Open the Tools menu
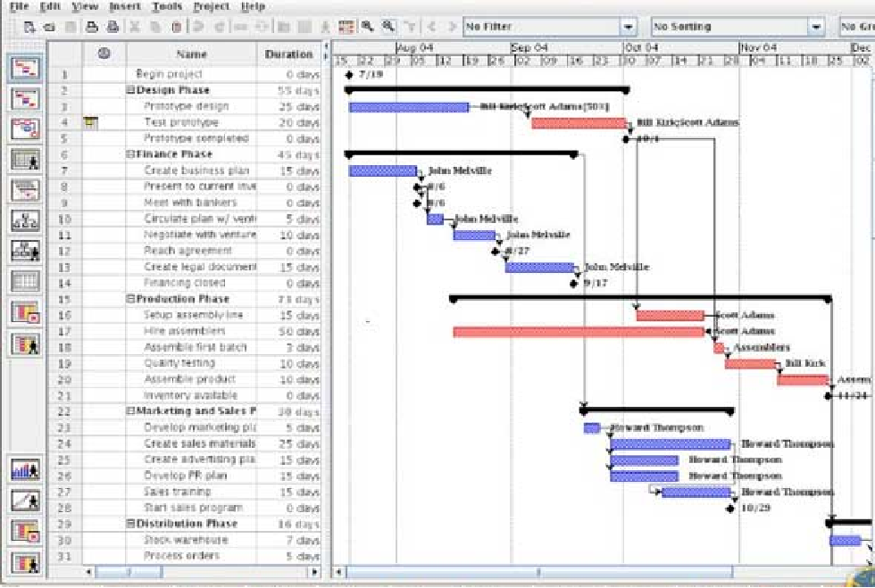 pyautogui.click(x=167, y=6)
